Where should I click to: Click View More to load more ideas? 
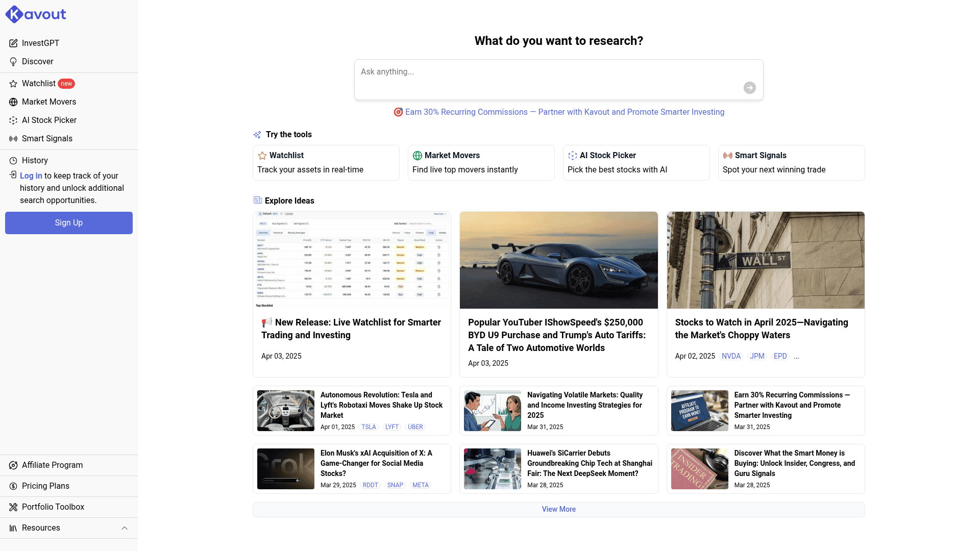coord(559,510)
